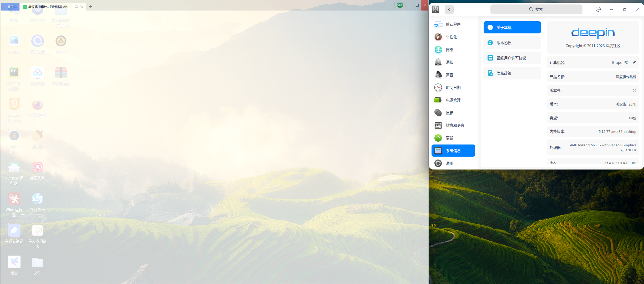
Task: Click the battery icon for 电源管理
Action: 438,100
